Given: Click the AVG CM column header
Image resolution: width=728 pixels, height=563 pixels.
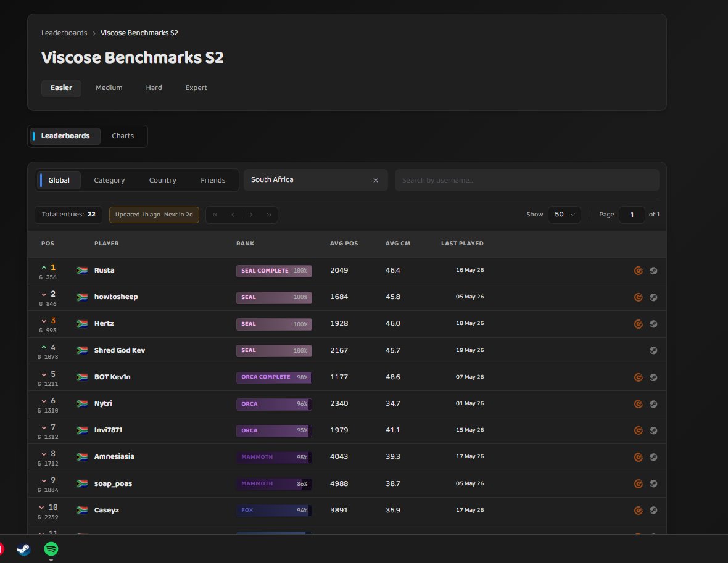Looking at the screenshot, I should pyautogui.click(x=398, y=244).
